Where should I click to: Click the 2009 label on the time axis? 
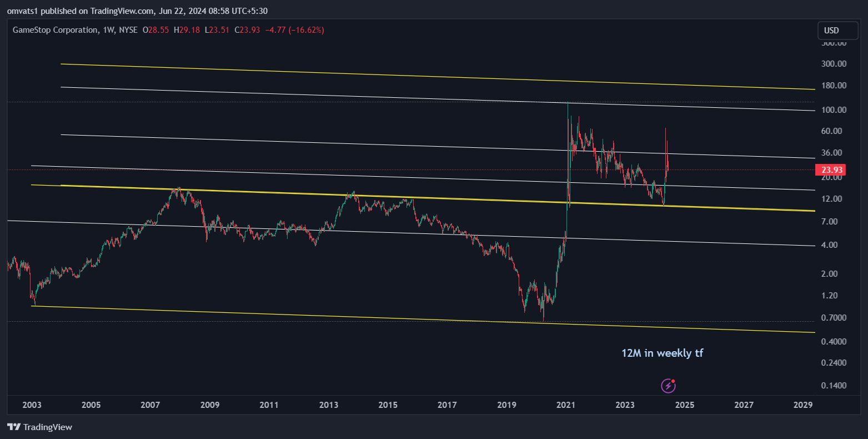point(210,405)
